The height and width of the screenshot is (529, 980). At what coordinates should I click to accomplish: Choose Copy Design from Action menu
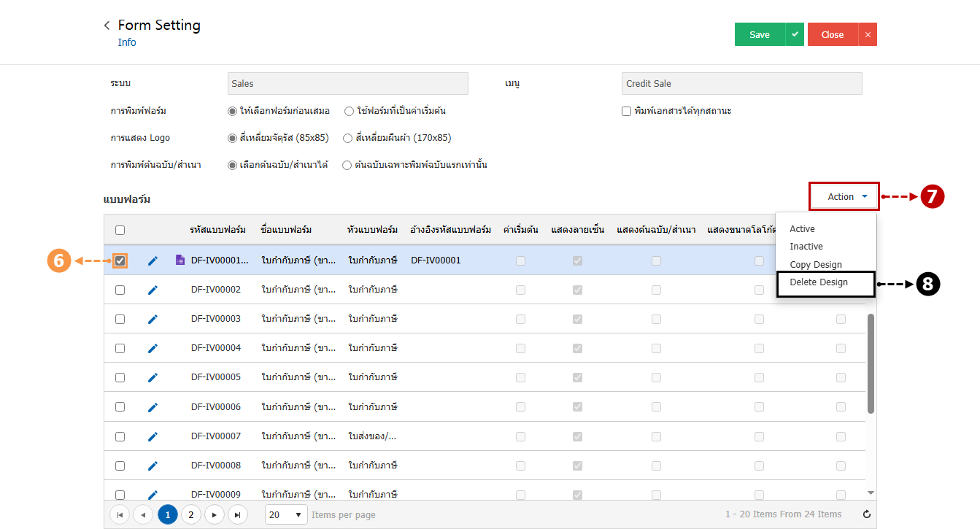(x=815, y=264)
